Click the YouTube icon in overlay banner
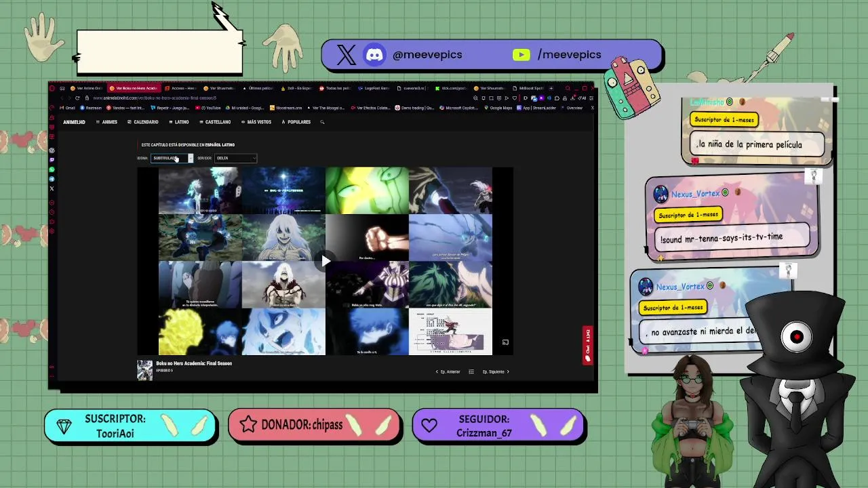The image size is (868, 488). (521, 55)
